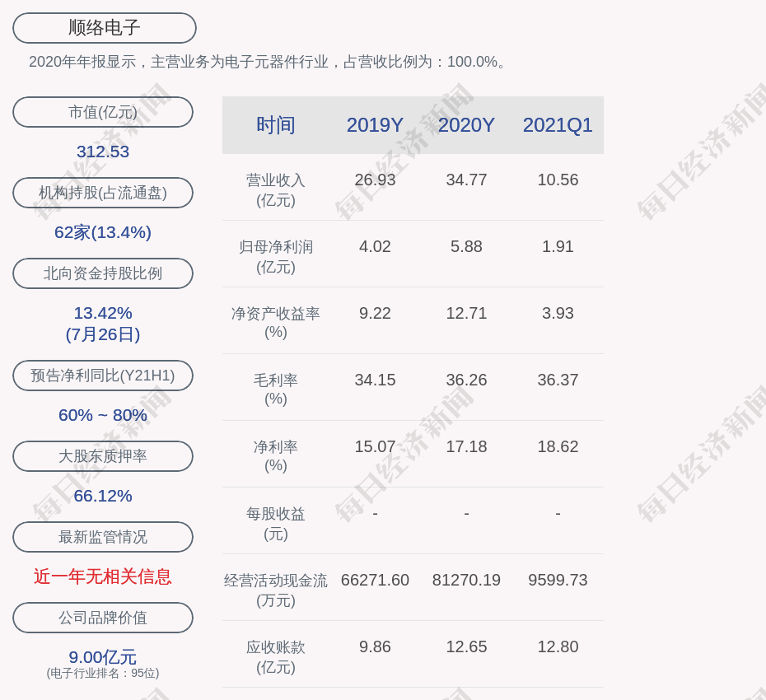This screenshot has width=766, height=700.
Task: Click the 预告净利同比(Y21H1) label pill
Action: click(103, 376)
